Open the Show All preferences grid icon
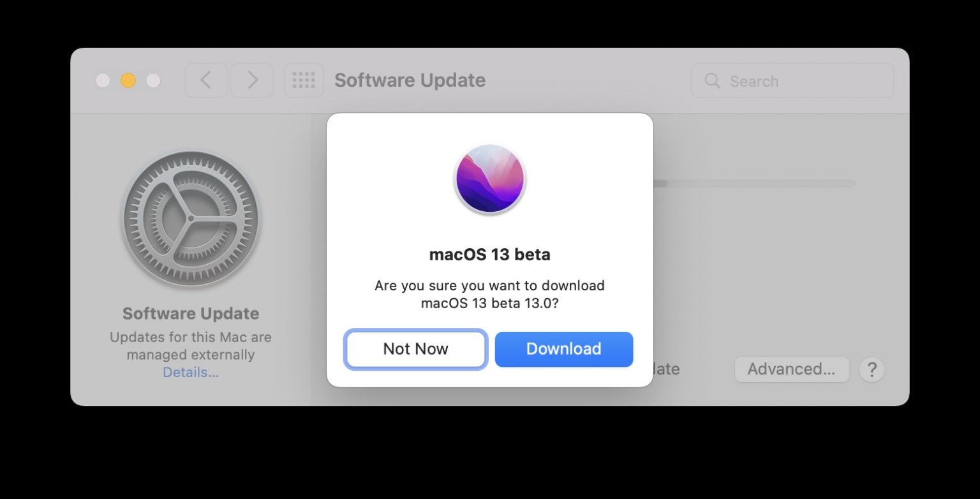 tap(304, 80)
